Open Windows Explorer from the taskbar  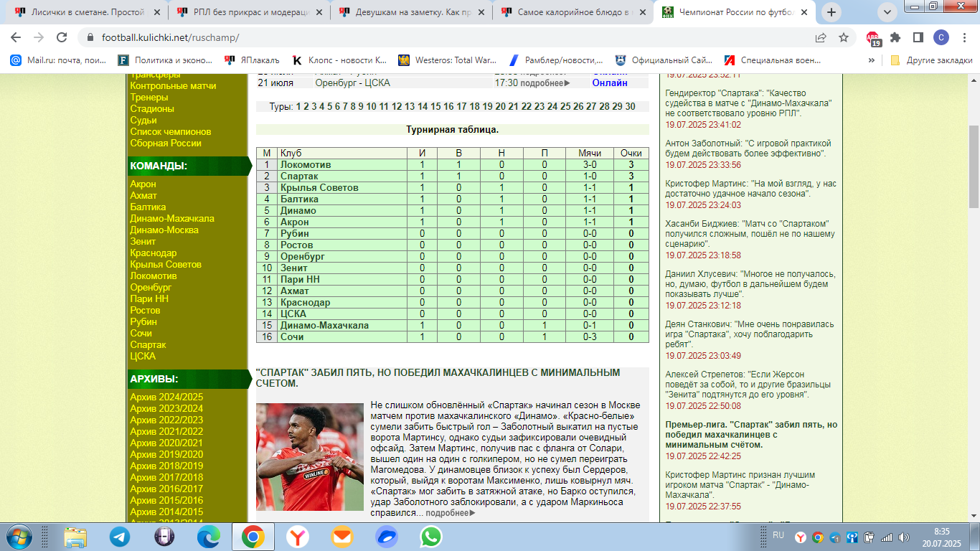75,537
